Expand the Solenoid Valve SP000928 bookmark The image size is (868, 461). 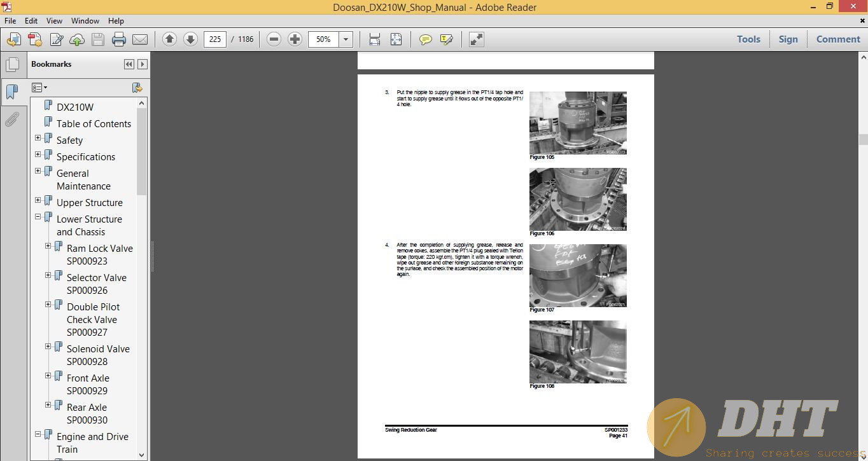tap(48, 347)
